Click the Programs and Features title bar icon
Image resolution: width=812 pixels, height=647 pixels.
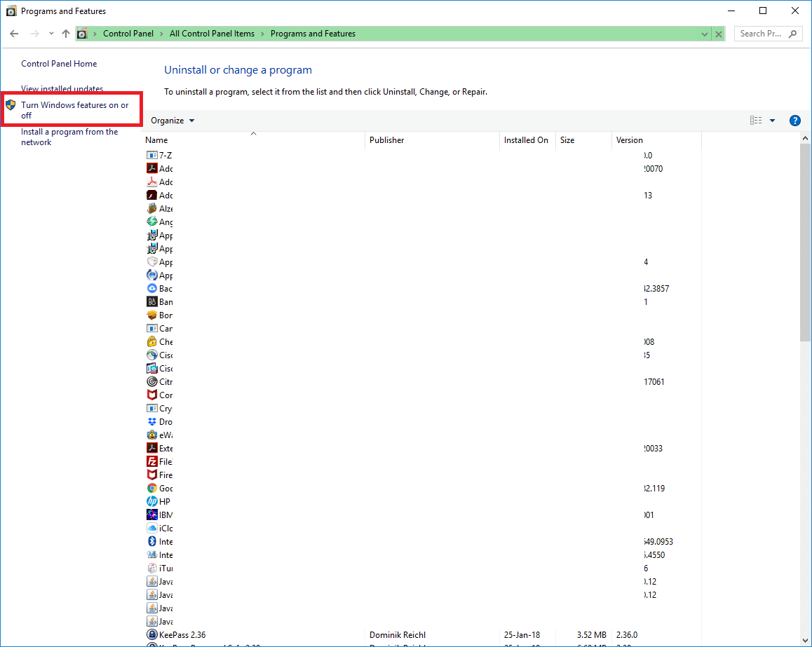click(11, 11)
